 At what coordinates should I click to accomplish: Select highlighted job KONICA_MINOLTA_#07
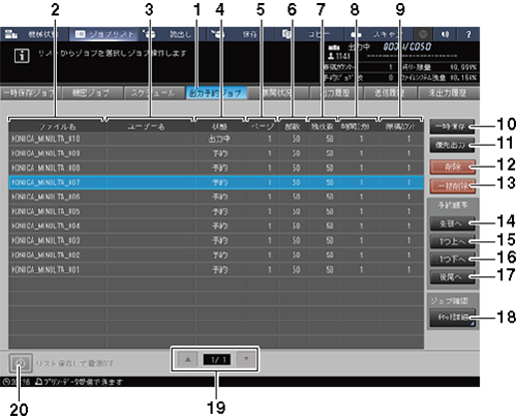(x=217, y=183)
